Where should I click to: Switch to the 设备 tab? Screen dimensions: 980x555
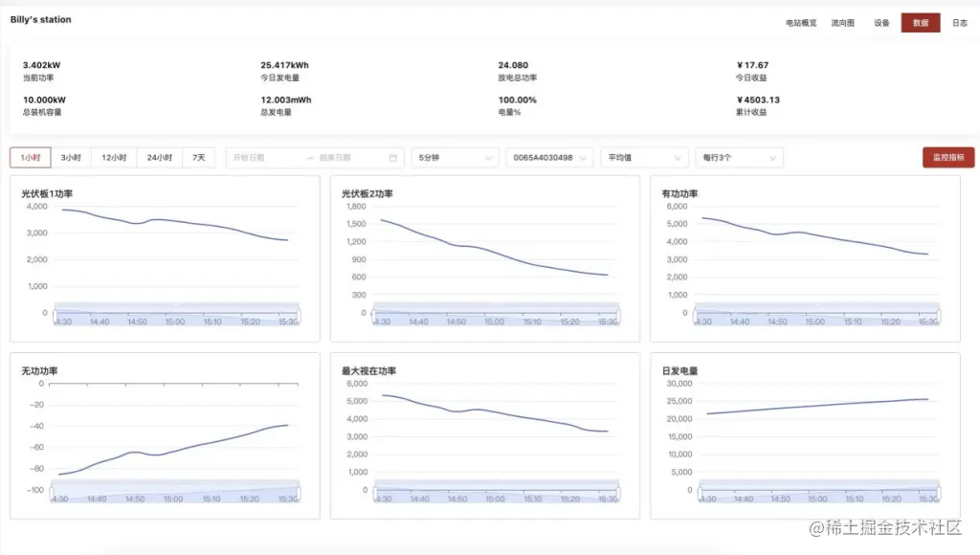881,23
